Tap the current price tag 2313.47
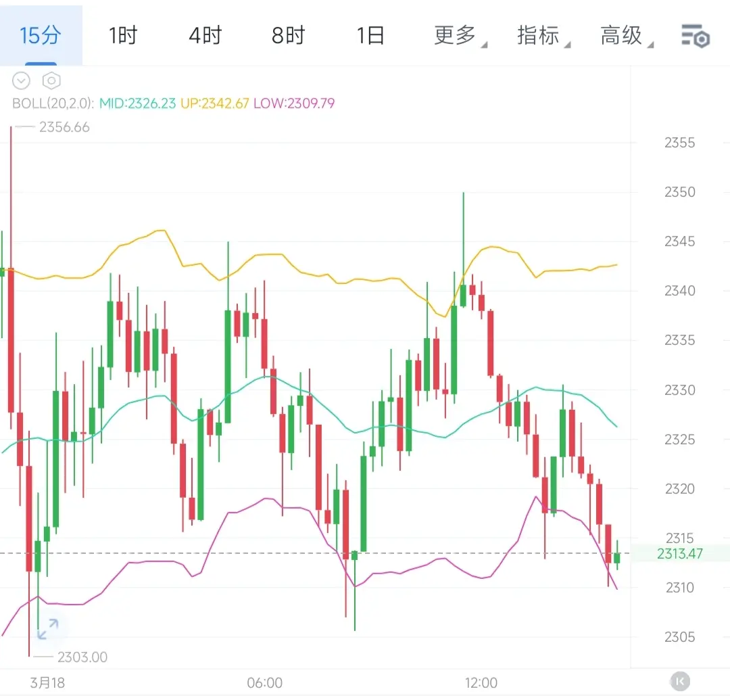Image resolution: width=730 pixels, height=700 pixels. pos(679,554)
